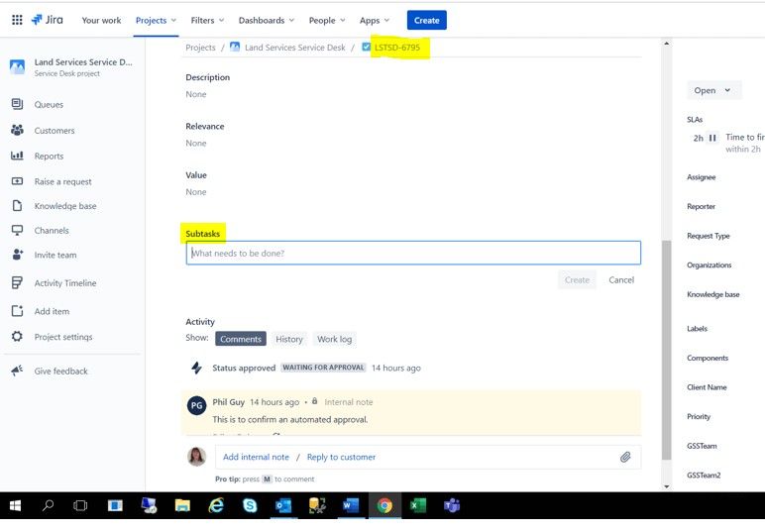Image resolution: width=765 pixels, height=532 pixels.
Task: Click the WAITING FOR APPROVAL status badge
Action: point(323,368)
